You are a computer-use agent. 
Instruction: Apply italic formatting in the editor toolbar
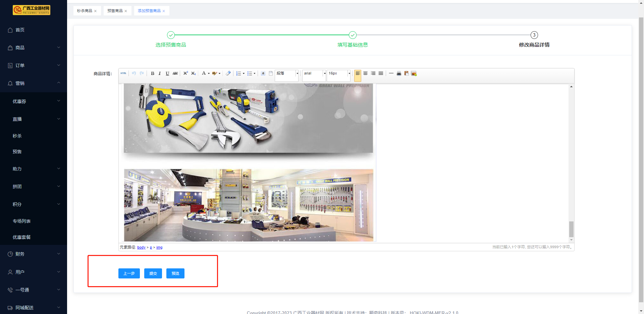pyautogui.click(x=160, y=73)
